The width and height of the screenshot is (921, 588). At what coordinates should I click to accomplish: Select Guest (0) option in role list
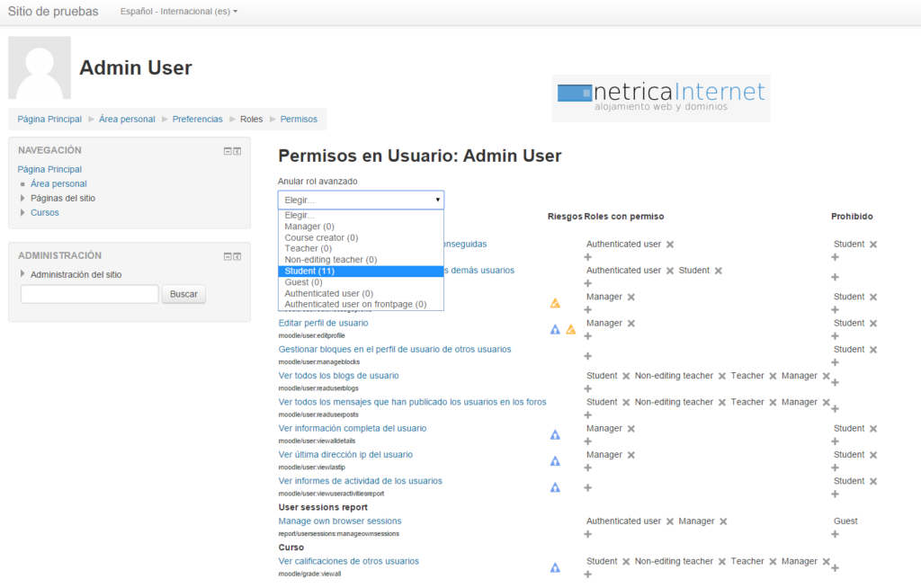pos(303,282)
